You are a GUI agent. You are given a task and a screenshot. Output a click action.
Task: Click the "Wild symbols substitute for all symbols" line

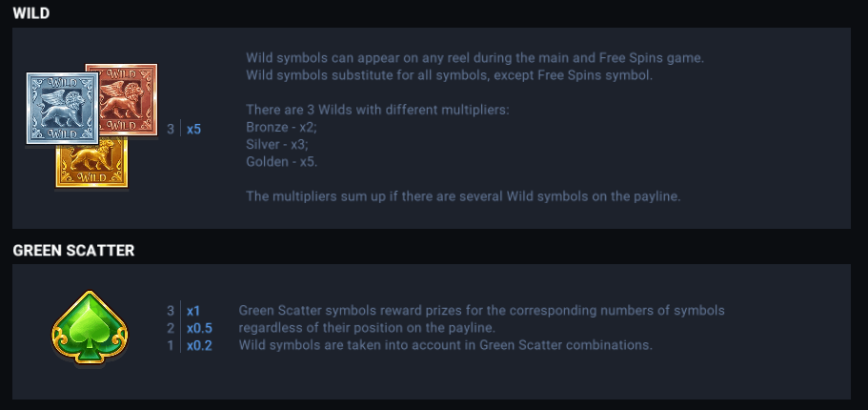tap(449, 75)
